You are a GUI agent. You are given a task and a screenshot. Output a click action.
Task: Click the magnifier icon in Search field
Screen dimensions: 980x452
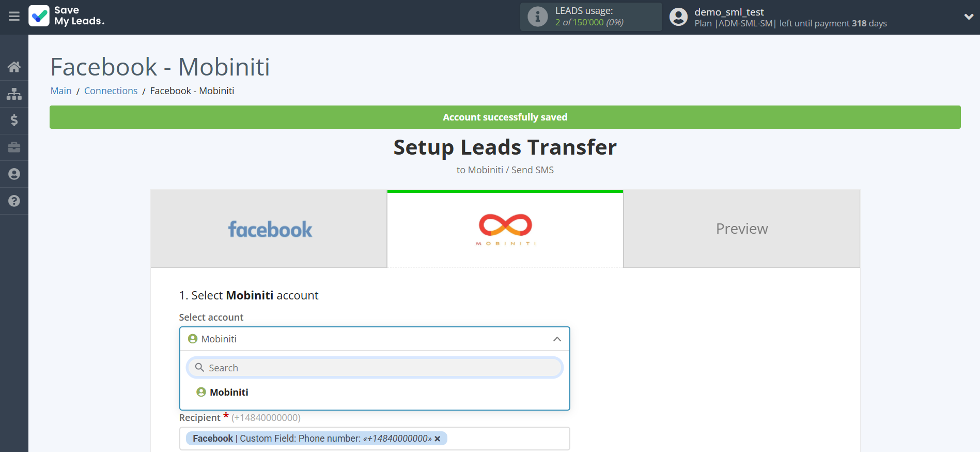(199, 368)
